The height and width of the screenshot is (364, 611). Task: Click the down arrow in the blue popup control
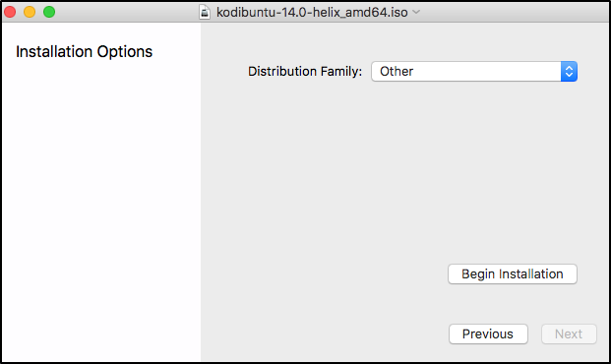(x=569, y=75)
